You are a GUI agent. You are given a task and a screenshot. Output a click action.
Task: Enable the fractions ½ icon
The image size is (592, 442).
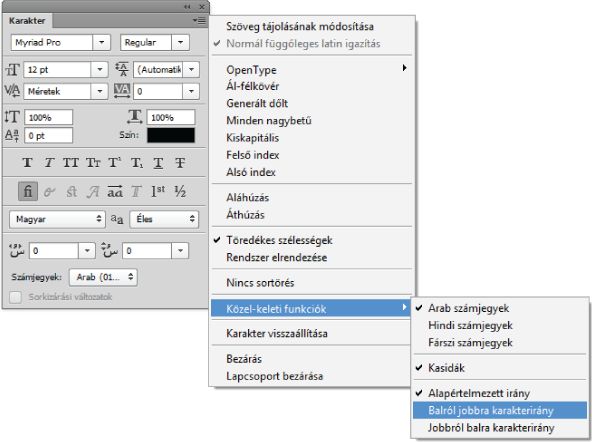180,192
